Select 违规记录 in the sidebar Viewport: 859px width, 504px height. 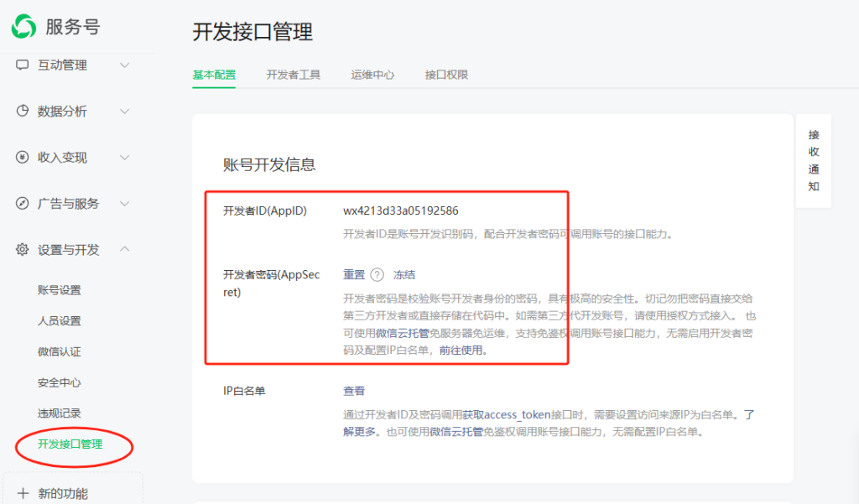tap(60, 413)
